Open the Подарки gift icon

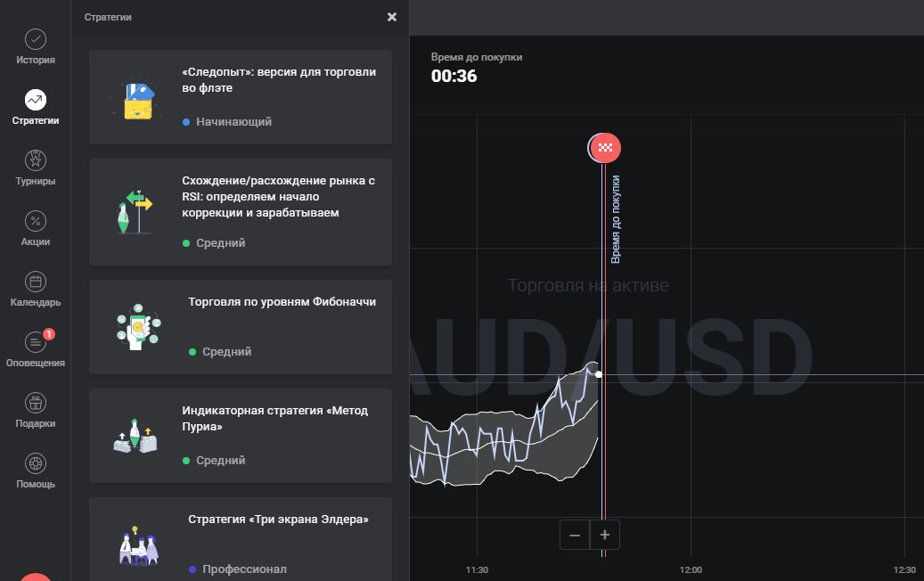[36, 411]
